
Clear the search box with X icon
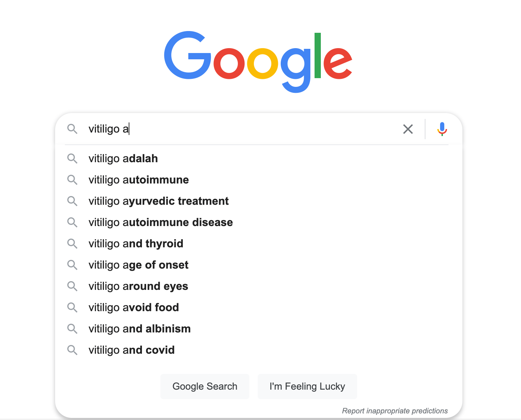click(408, 129)
